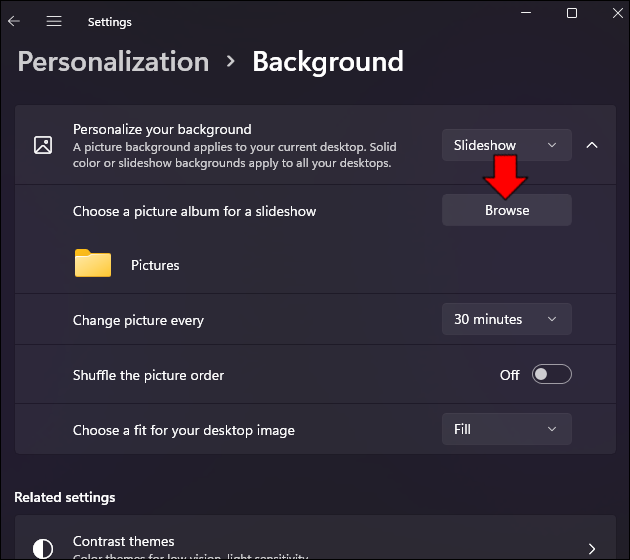Image resolution: width=630 pixels, height=560 pixels.
Task: Click the Personalize your background row
Action: 240,145
